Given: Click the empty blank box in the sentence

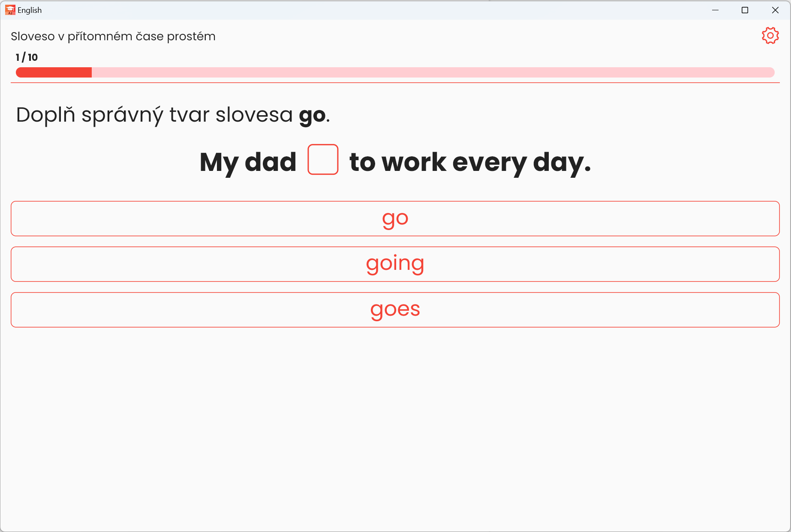Looking at the screenshot, I should (x=323, y=159).
